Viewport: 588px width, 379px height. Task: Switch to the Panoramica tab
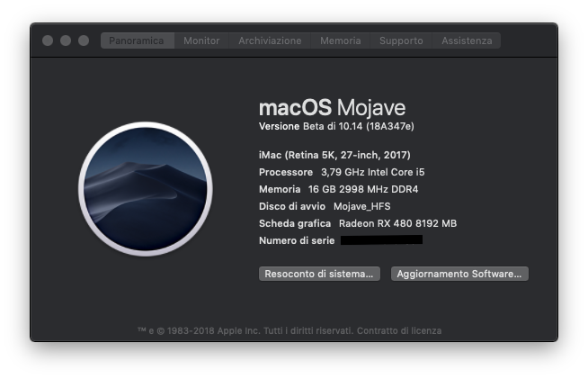(x=138, y=41)
